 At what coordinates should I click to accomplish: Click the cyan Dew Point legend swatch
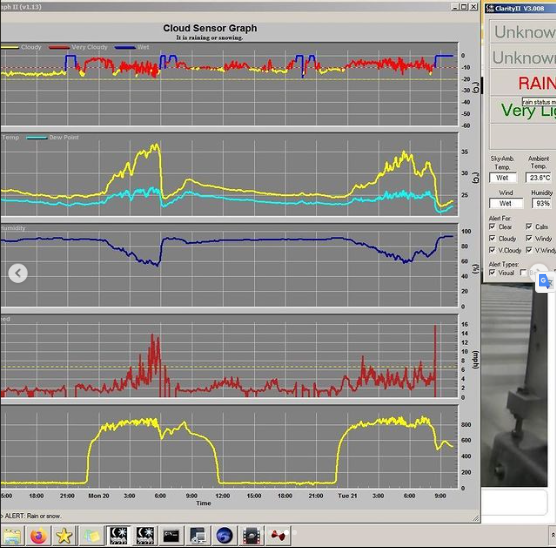[x=37, y=138]
